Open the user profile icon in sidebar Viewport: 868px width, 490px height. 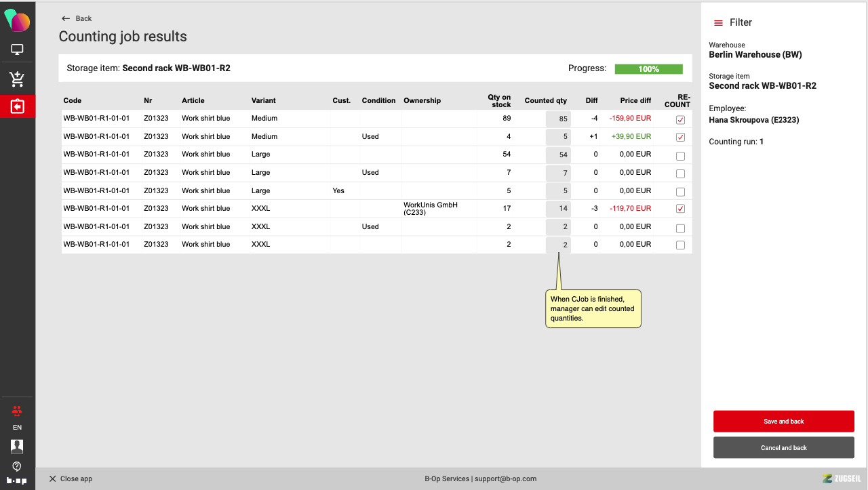coord(17,446)
